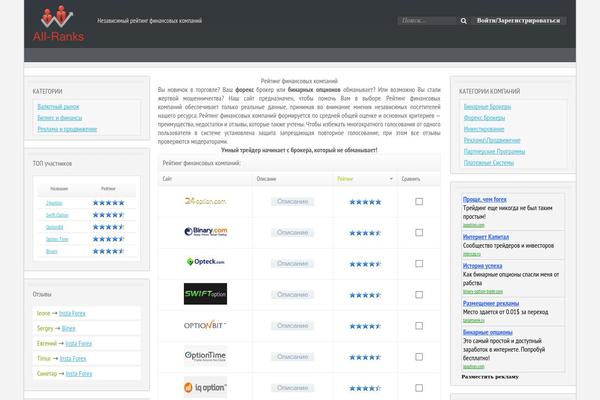Open Описание for Binary.com
Image resolution: width=600 pixels, height=400 pixels.
click(292, 232)
